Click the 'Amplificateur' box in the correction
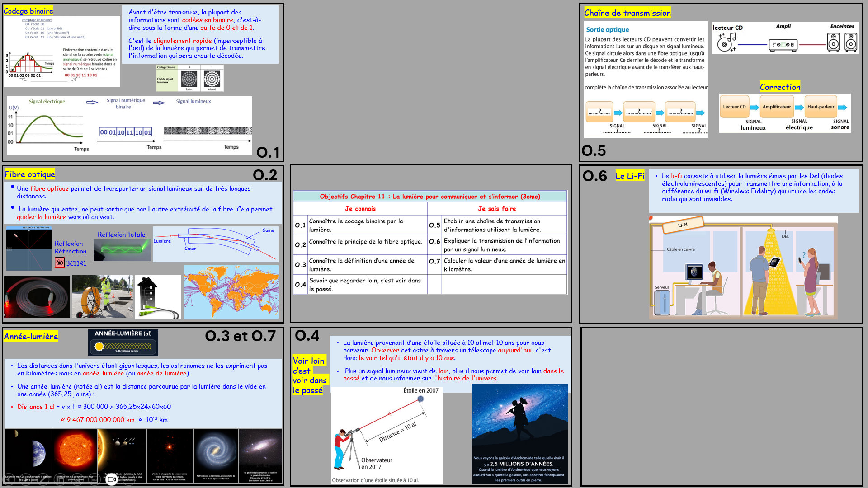 click(777, 107)
